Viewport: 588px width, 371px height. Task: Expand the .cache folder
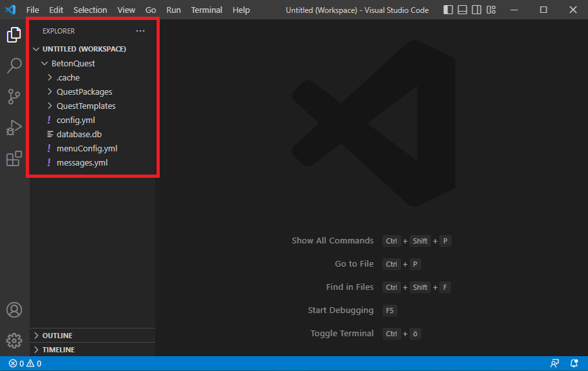[92, 78]
